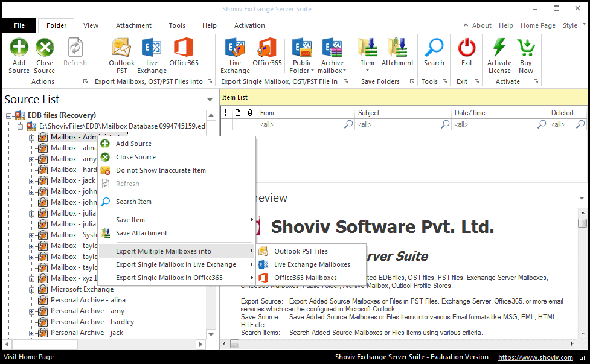Image resolution: width=590 pixels, height=364 pixels.
Task: Click the Save Folders Item icon
Action: point(368,47)
